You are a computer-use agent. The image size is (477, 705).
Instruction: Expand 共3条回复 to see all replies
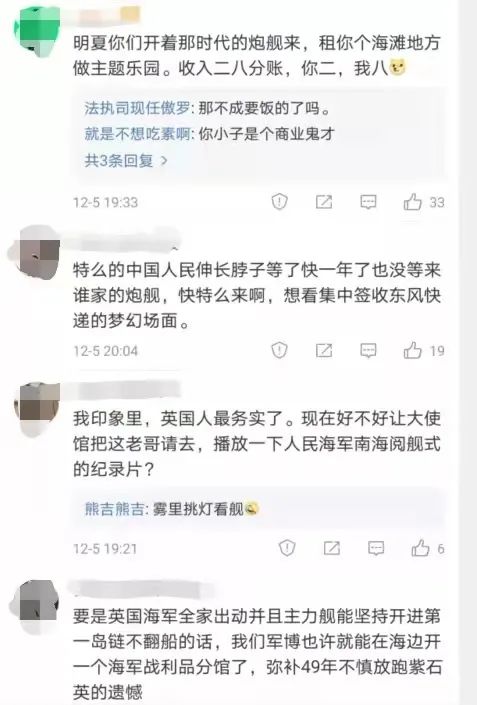[x=126, y=161]
